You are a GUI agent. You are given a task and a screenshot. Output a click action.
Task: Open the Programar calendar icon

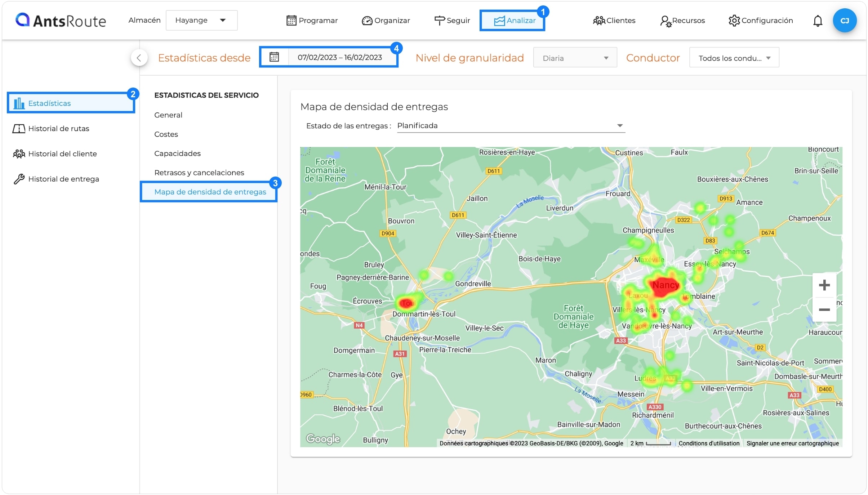[291, 21]
